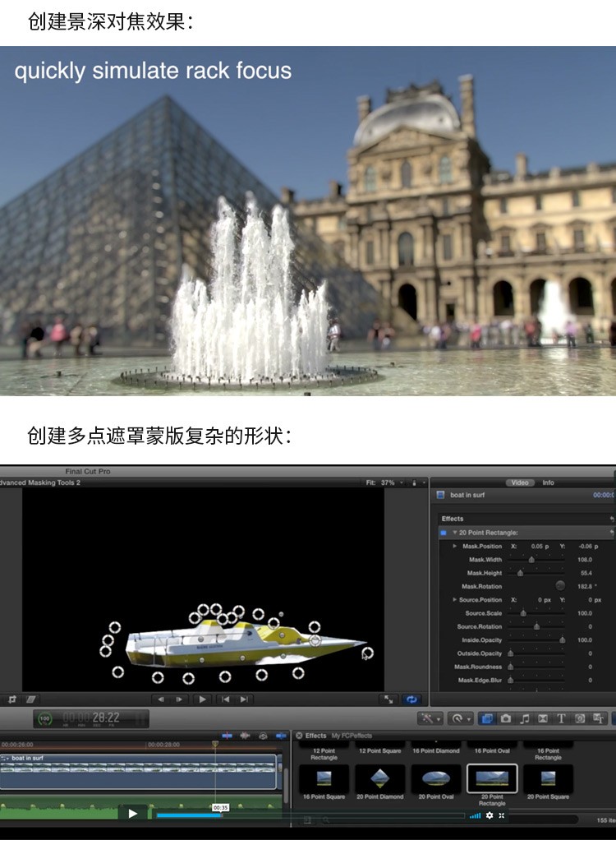The height and width of the screenshot is (854, 616).
Task: Toggle the 20 Point Rectangle effect checkbox
Action: click(x=444, y=533)
